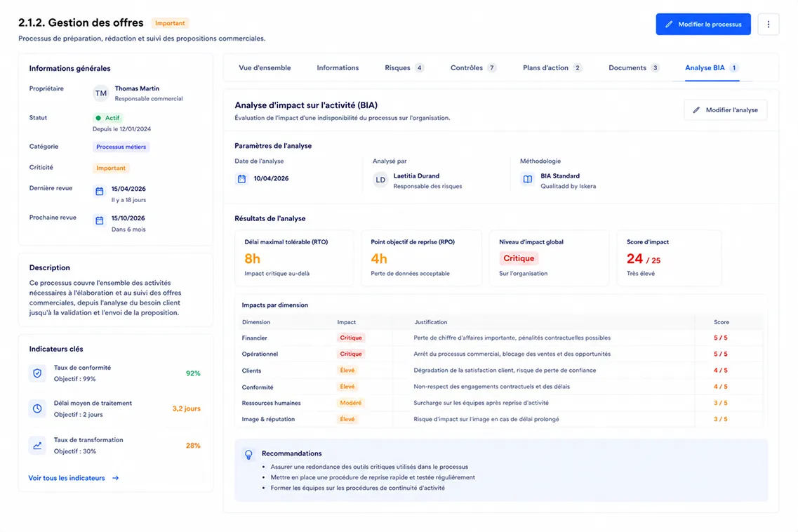Click the LD analyst avatar
Viewport: 798px width, 532px height.
coord(380,180)
